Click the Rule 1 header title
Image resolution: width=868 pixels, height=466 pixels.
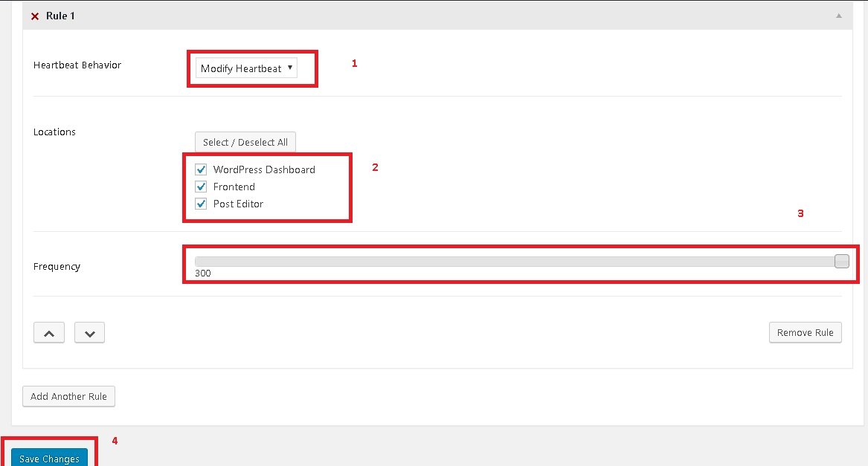(x=60, y=16)
